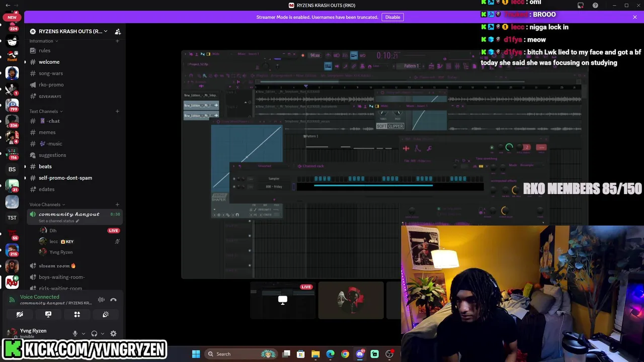Open the Discord inbox icon

point(581,5)
